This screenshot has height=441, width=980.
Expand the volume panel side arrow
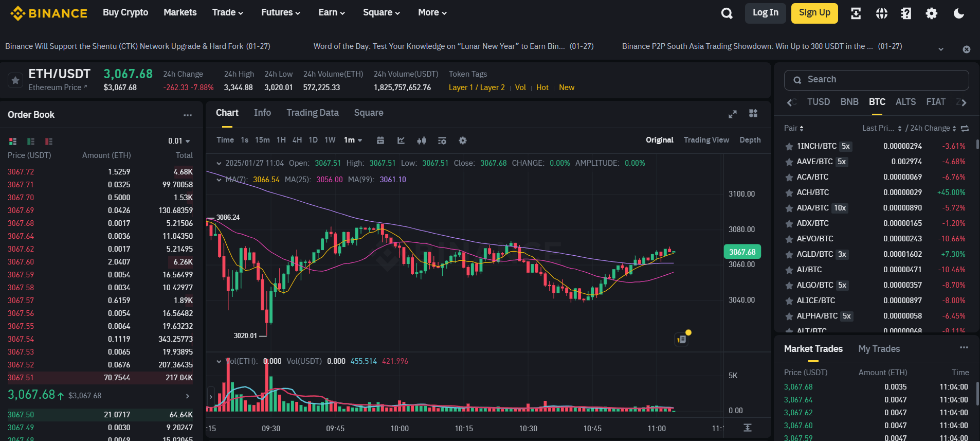coord(211,397)
